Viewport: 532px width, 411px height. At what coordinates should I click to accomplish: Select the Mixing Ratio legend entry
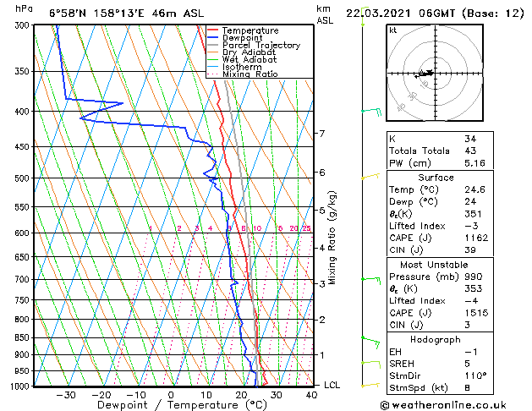point(250,74)
